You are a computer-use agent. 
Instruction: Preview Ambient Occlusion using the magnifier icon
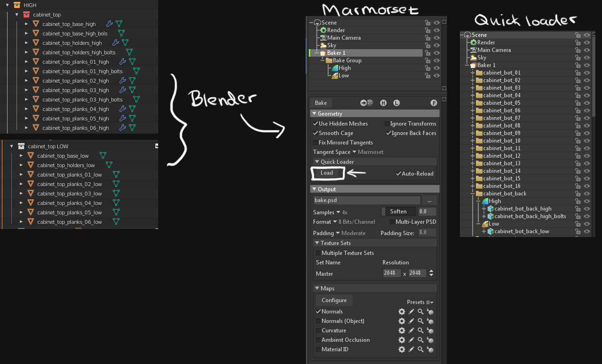coord(420,340)
